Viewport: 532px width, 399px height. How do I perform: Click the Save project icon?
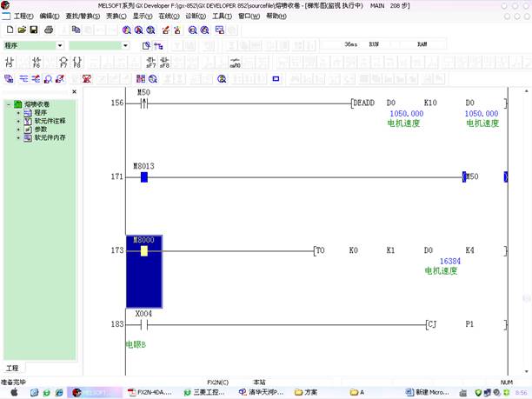[x=33, y=30]
